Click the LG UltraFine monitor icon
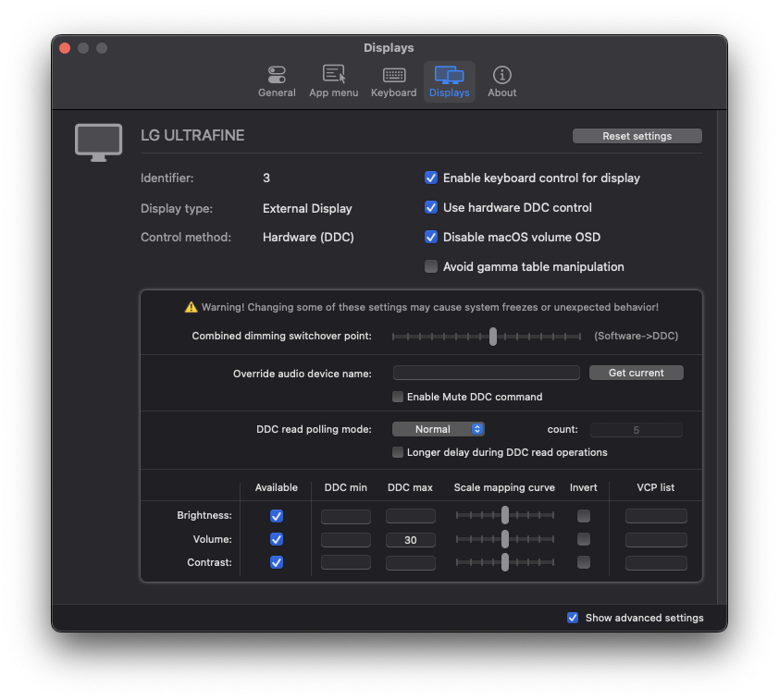 98,142
